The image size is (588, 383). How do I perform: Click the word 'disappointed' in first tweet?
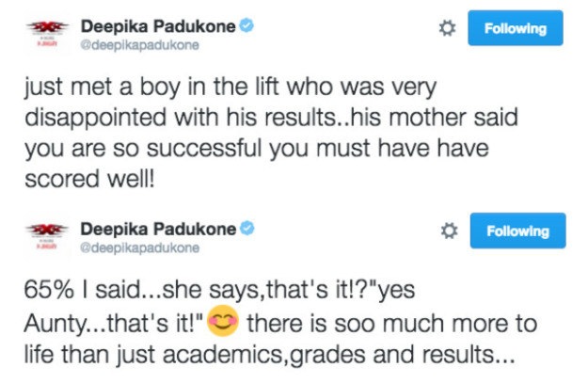[96, 119]
